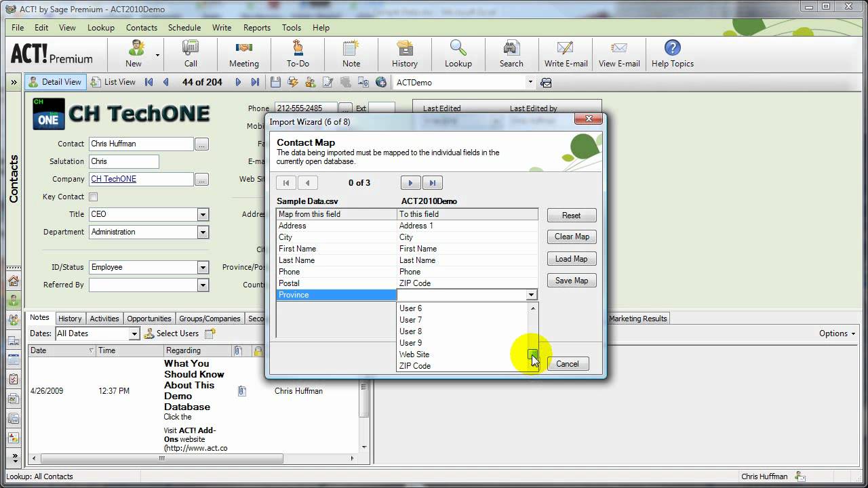
Task: Open Calendar icon in left sidebar
Action: click(14, 360)
